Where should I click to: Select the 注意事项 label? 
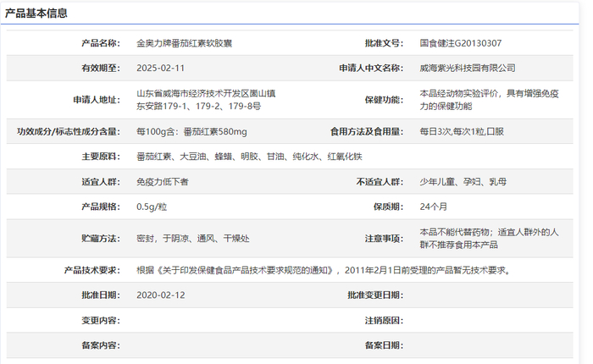[384, 239]
